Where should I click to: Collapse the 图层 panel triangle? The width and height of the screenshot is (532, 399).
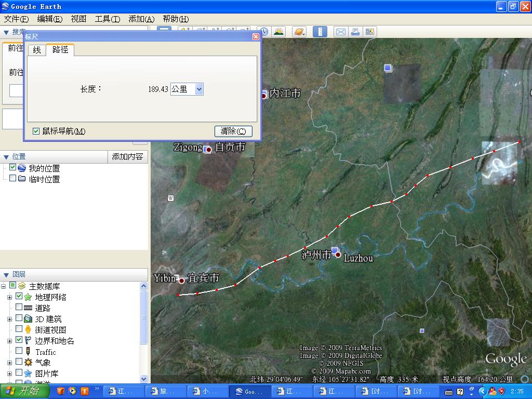tap(6, 275)
